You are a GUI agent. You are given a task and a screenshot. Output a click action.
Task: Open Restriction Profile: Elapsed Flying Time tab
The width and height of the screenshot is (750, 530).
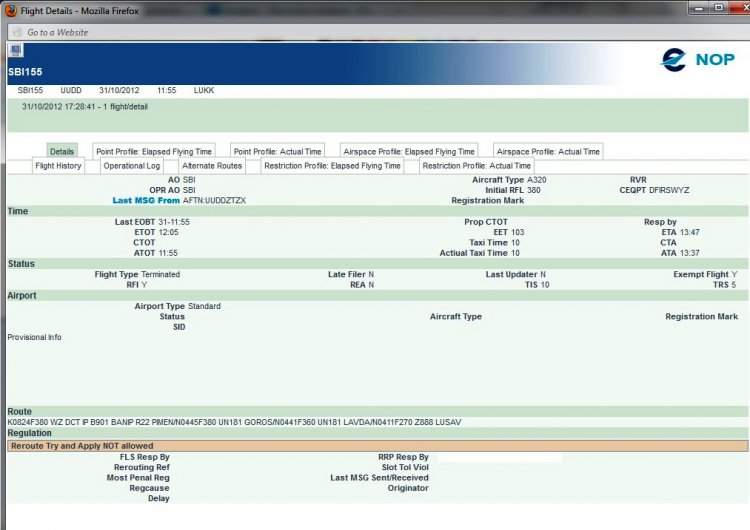332,166
